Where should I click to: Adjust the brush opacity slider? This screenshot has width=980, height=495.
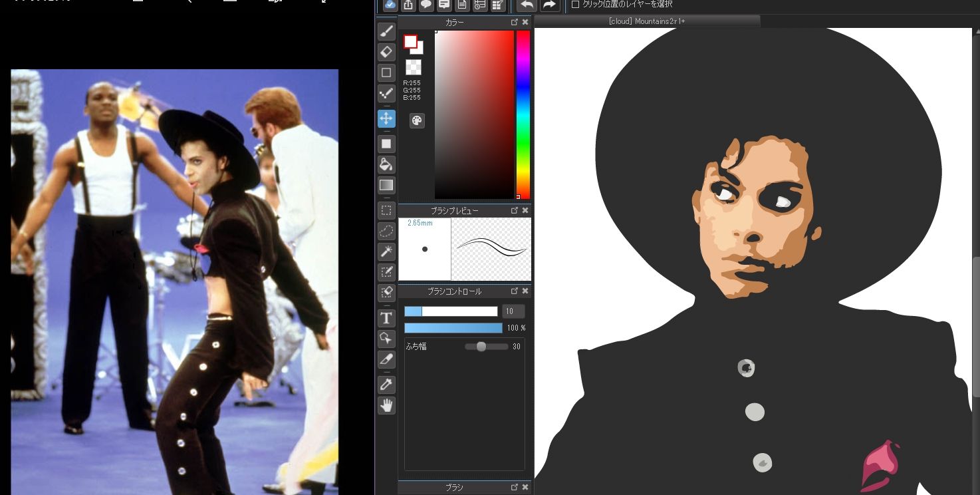(x=453, y=328)
